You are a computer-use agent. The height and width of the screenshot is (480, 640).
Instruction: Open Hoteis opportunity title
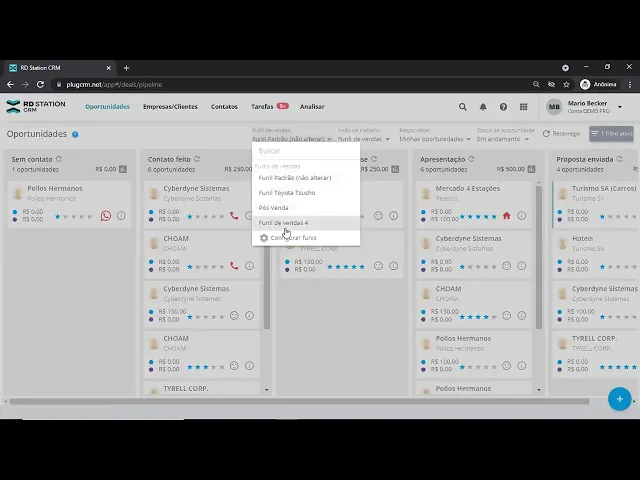coord(582,238)
